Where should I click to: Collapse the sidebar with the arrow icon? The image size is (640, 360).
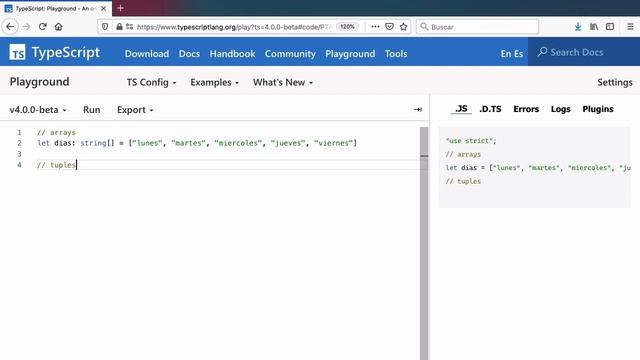417,109
